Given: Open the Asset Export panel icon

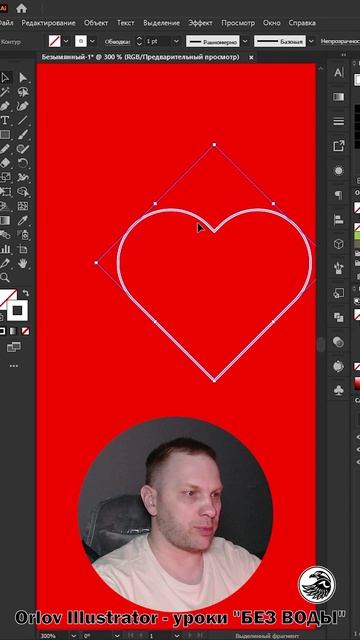Looking at the screenshot, I should [338, 146].
